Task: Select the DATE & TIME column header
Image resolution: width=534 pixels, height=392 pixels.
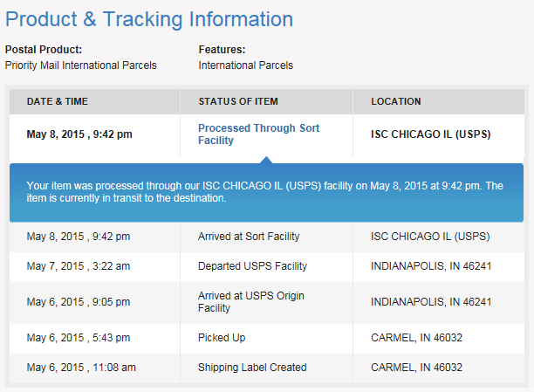Action: 58,101
